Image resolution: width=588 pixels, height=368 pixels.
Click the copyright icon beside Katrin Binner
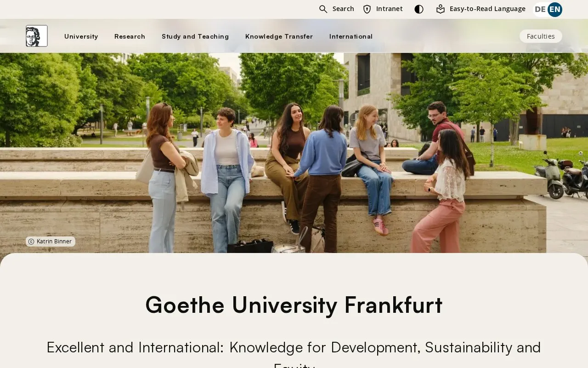(31, 241)
